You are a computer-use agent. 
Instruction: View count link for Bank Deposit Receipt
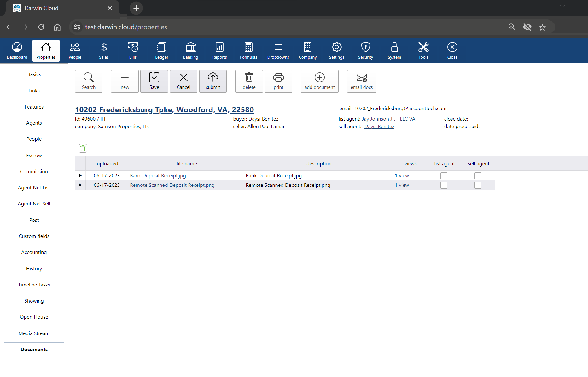(402, 176)
